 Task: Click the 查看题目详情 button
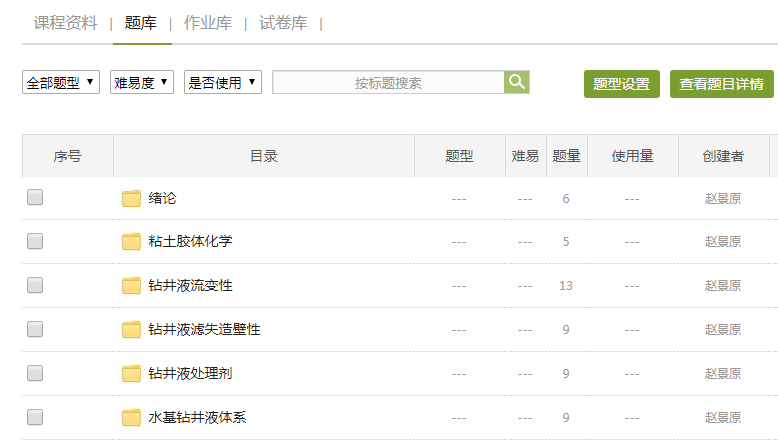pos(721,84)
